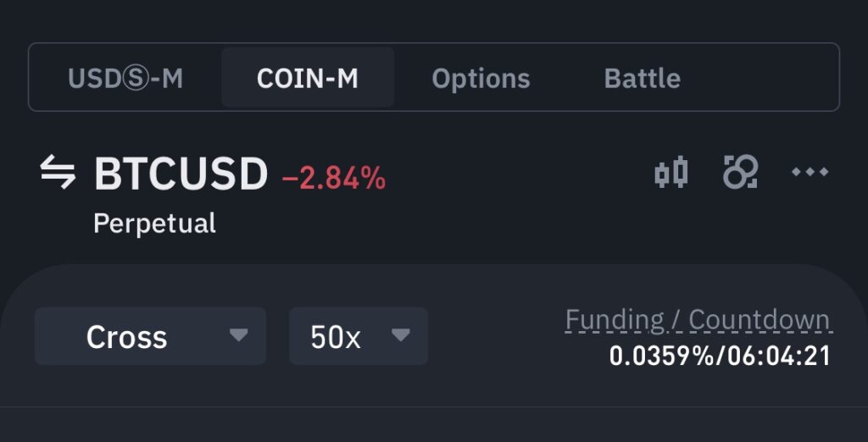Select the COIN-M tab
Image resolution: width=868 pixels, height=442 pixels.
[x=308, y=77]
